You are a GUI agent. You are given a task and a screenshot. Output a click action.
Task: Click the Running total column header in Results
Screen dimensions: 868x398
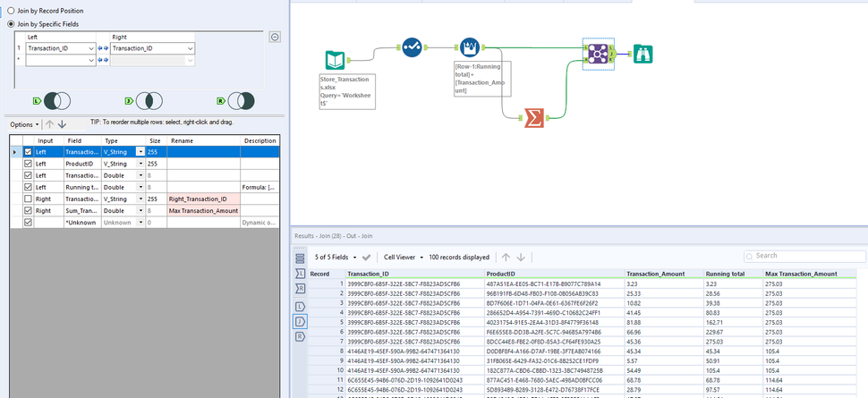point(734,274)
